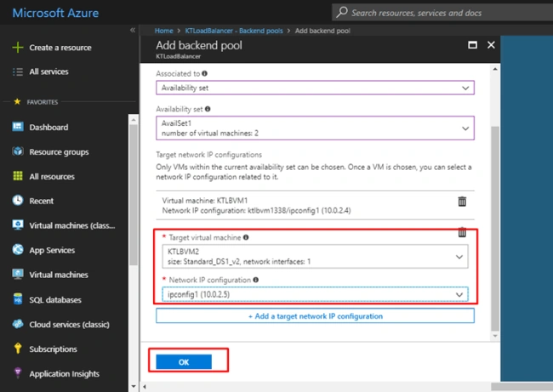Show info for Availability set field
This screenshot has height=392, width=553.
point(208,109)
